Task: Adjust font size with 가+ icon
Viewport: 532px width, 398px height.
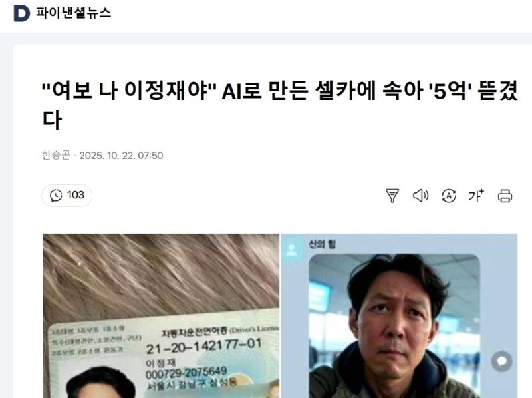Action: 476,196
